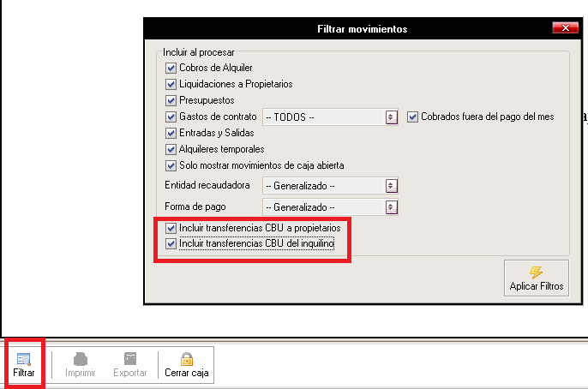Image resolution: width=588 pixels, height=389 pixels.
Task: Click the Cerrar caja padlock icon
Action: [185, 360]
